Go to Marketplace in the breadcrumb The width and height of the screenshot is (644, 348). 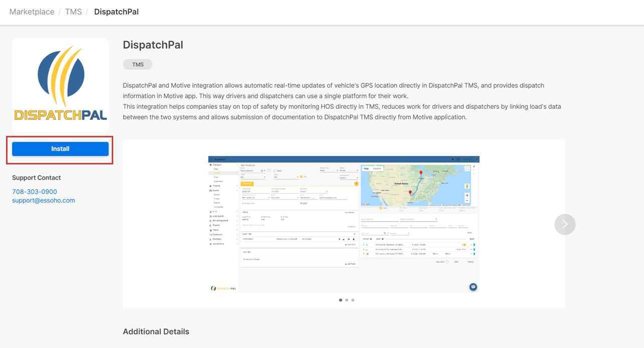click(x=32, y=12)
